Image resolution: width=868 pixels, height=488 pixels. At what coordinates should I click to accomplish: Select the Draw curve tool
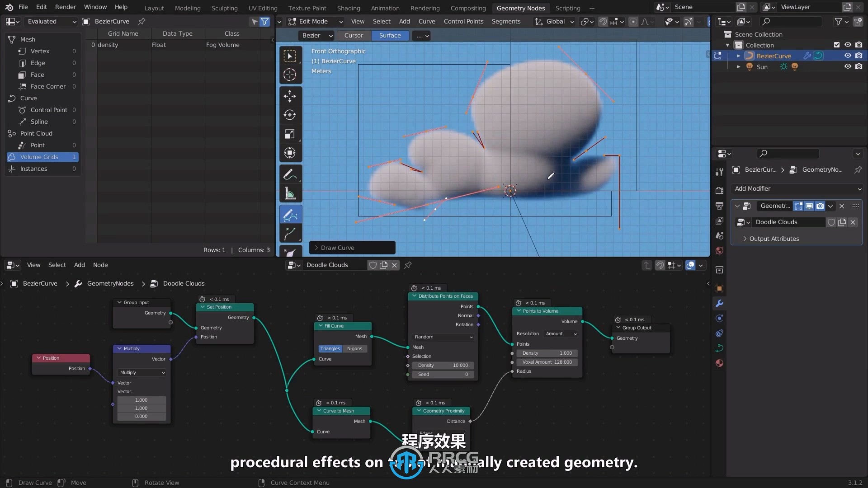click(290, 215)
